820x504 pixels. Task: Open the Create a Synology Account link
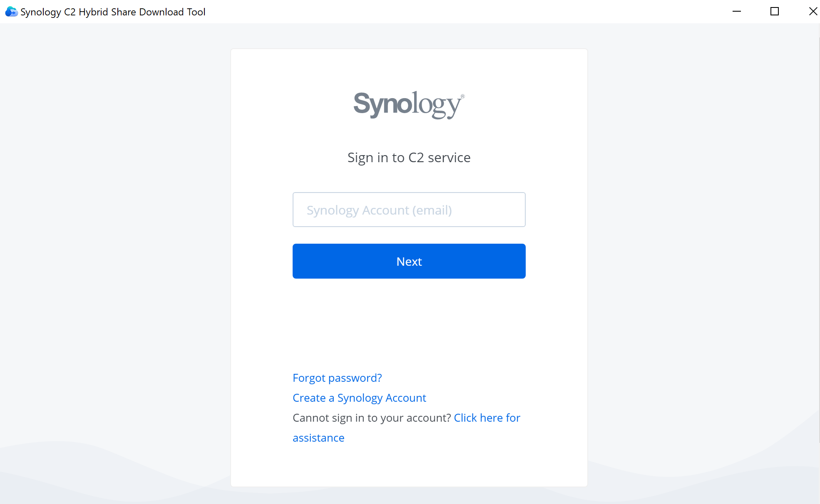(359, 398)
